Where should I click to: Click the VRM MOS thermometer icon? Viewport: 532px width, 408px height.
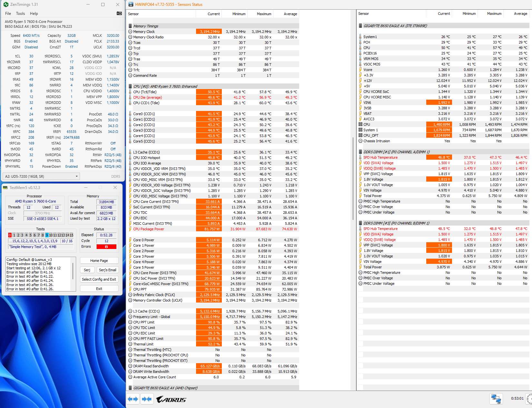coord(360,59)
